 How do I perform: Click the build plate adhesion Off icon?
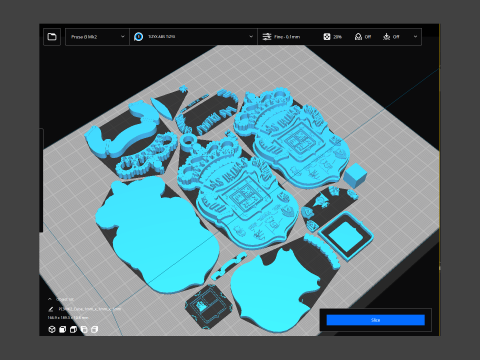[x=386, y=37]
